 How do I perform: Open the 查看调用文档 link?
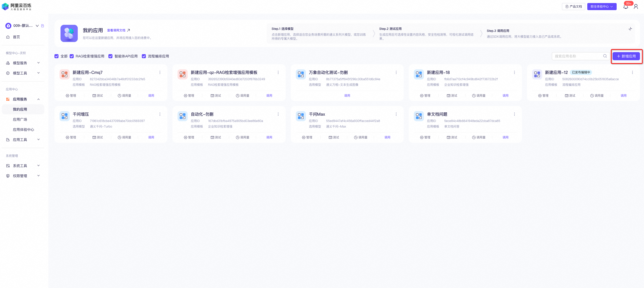click(119, 30)
